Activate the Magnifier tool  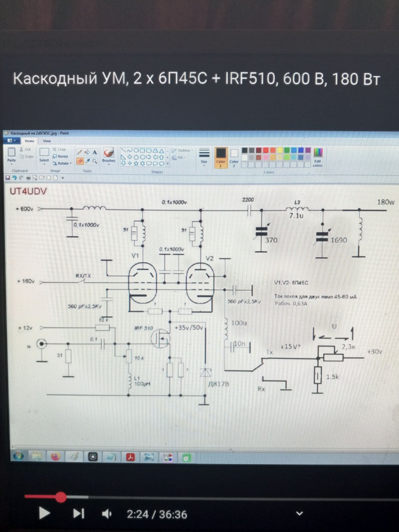click(95, 161)
